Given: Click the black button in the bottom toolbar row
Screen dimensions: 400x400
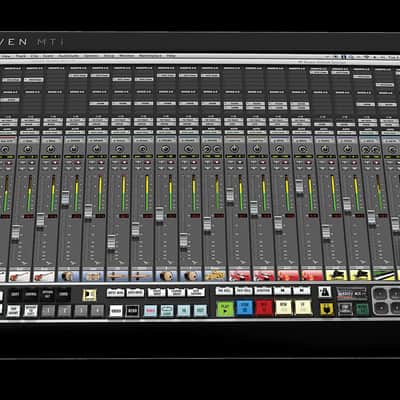Looking at the screenshot, I should pyautogui.click(x=133, y=311).
